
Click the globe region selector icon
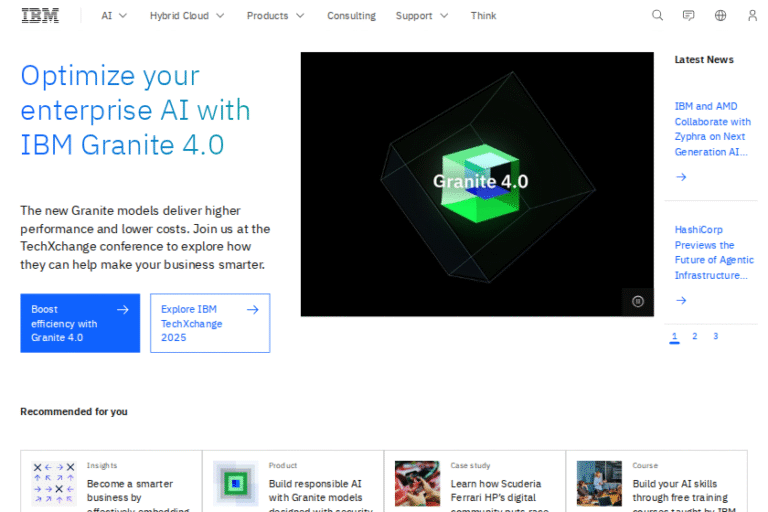[x=720, y=16]
